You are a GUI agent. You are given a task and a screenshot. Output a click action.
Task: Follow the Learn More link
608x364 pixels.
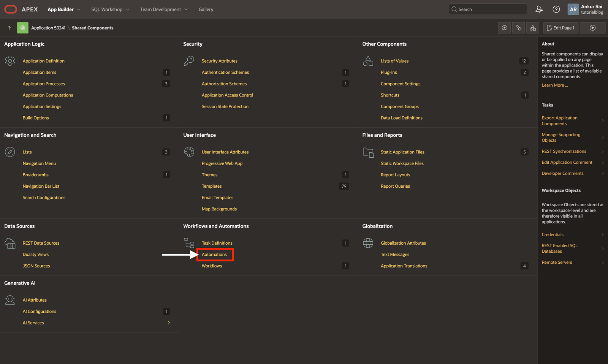tap(555, 85)
